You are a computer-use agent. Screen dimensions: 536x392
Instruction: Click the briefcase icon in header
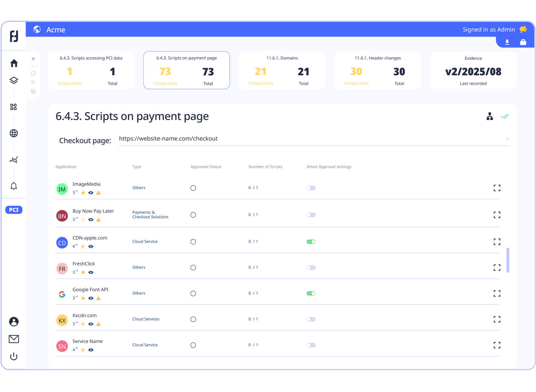(523, 42)
